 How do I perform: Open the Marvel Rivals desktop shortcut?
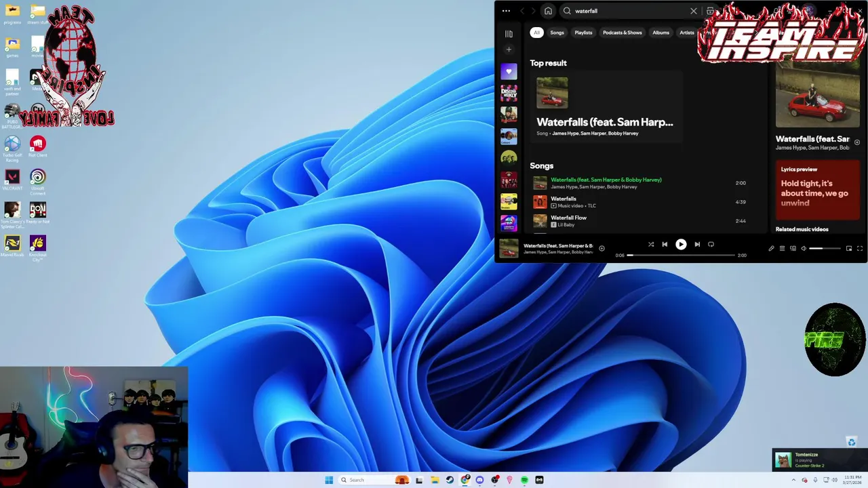[x=12, y=245]
